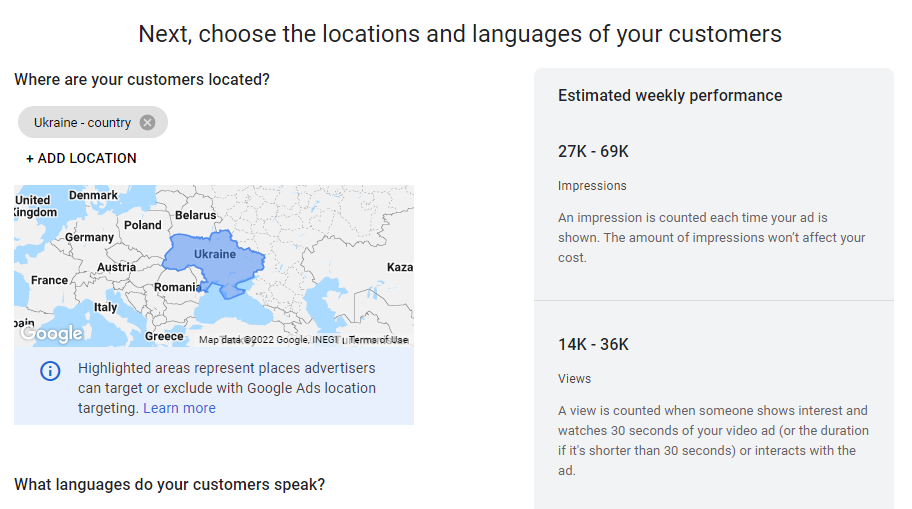
Task: Click Greece on the map
Action: coord(164,337)
